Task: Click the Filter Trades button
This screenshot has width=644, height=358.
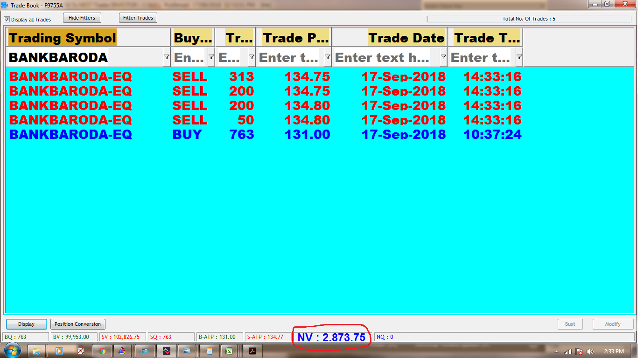Action: click(x=138, y=18)
